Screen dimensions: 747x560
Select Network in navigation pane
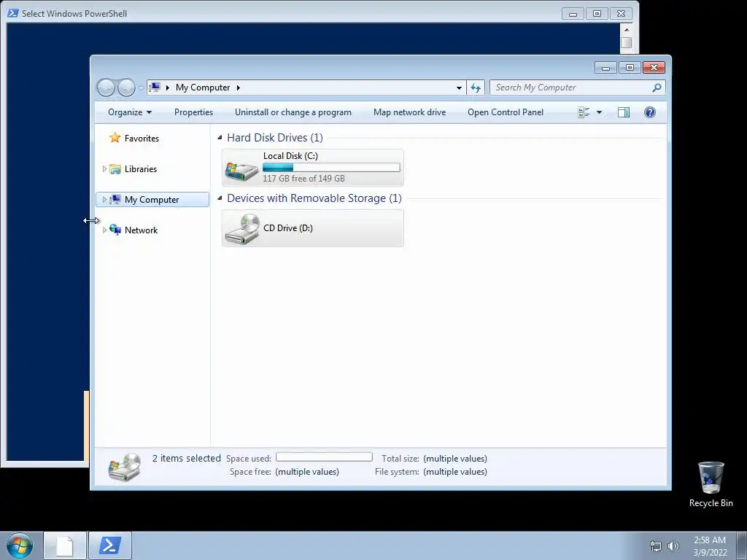coord(141,230)
